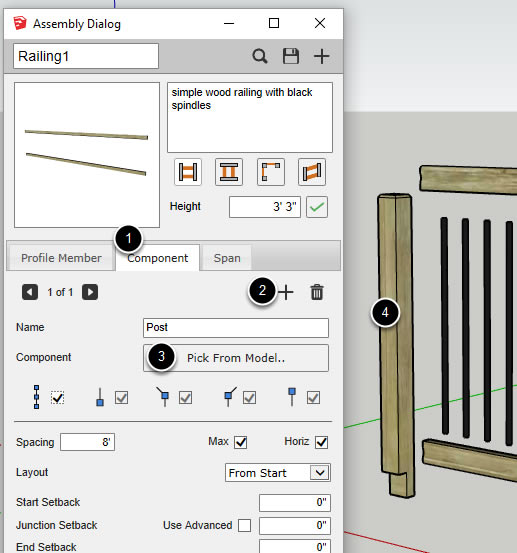Switch to the Profile Member tab
Screen dimensions: 517x553
click(x=61, y=258)
